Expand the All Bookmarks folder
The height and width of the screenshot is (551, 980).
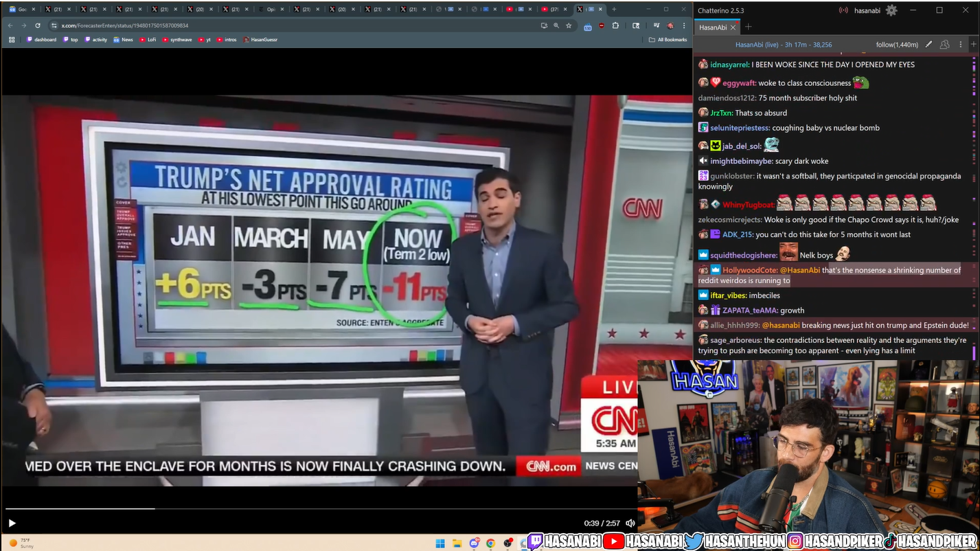pyautogui.click(x=668, y=40)
